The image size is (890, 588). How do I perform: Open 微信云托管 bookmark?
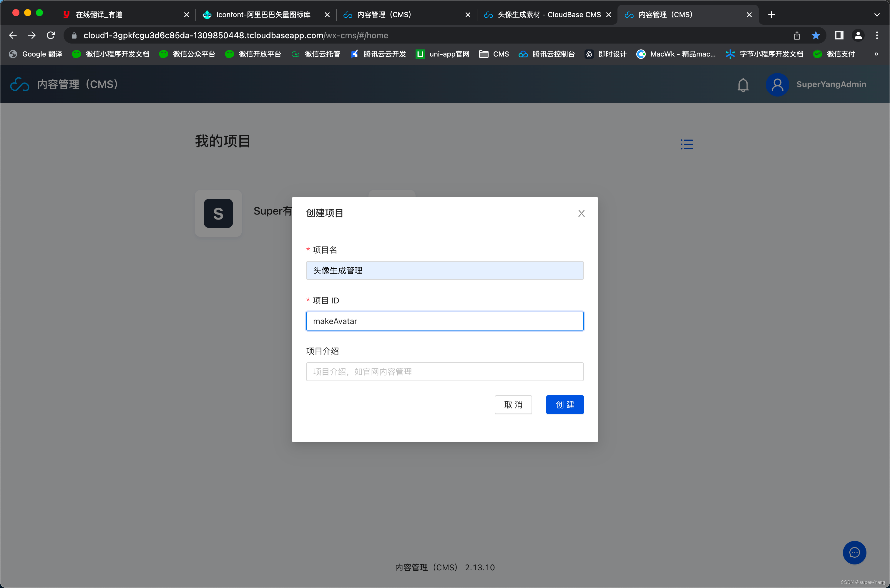point(316,54)
